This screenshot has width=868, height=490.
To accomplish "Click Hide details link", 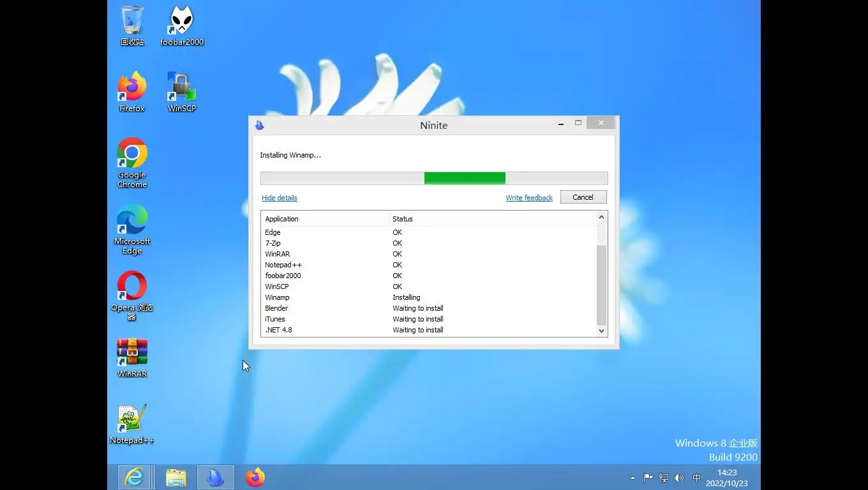I will coord(280,198).
